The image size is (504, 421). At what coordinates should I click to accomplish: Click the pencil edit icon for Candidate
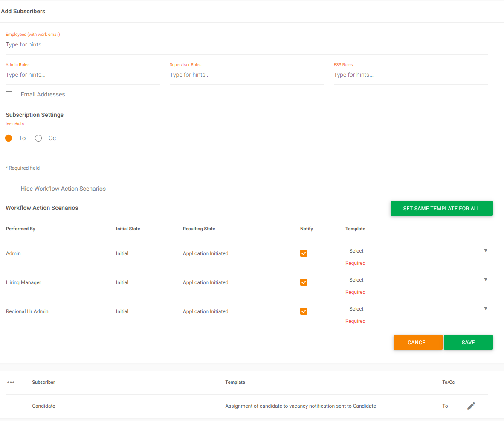pyautogui.click(x=471, y=406)
